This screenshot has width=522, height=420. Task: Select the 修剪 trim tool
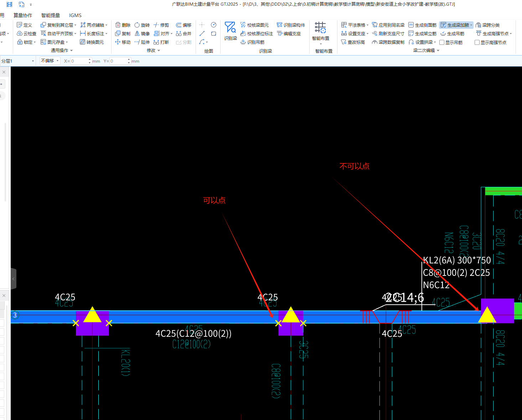[161, 25]
